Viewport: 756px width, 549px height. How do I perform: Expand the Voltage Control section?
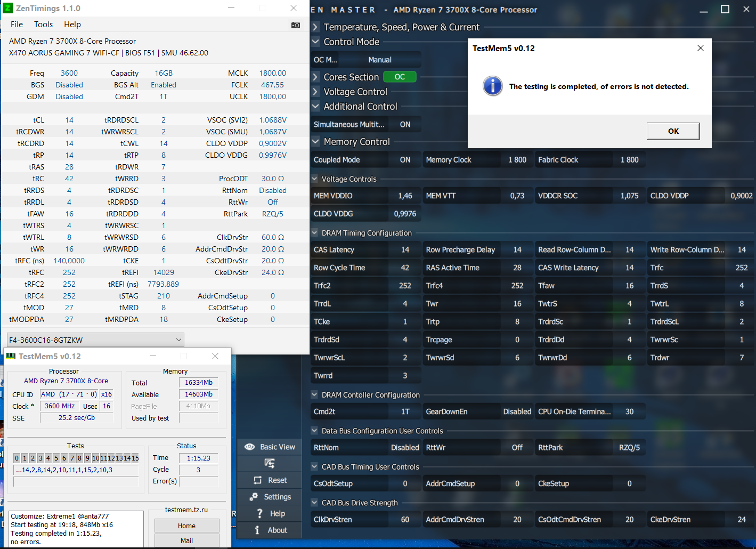tap(315, 92)
